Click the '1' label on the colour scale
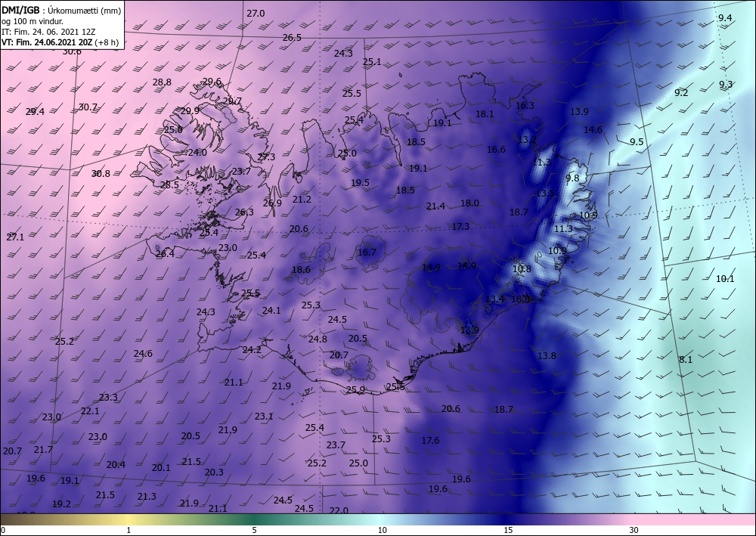756x536 pixels. click(x=129, y=530)
